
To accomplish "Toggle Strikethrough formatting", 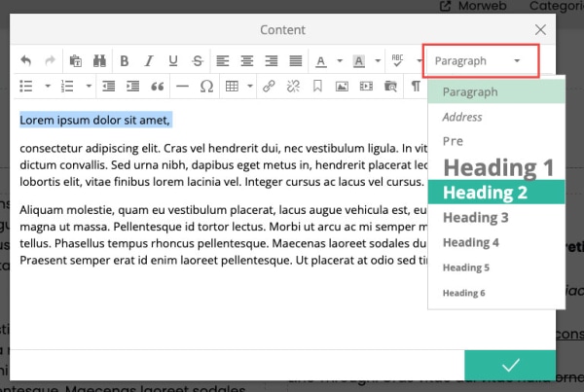I will 198,60.
